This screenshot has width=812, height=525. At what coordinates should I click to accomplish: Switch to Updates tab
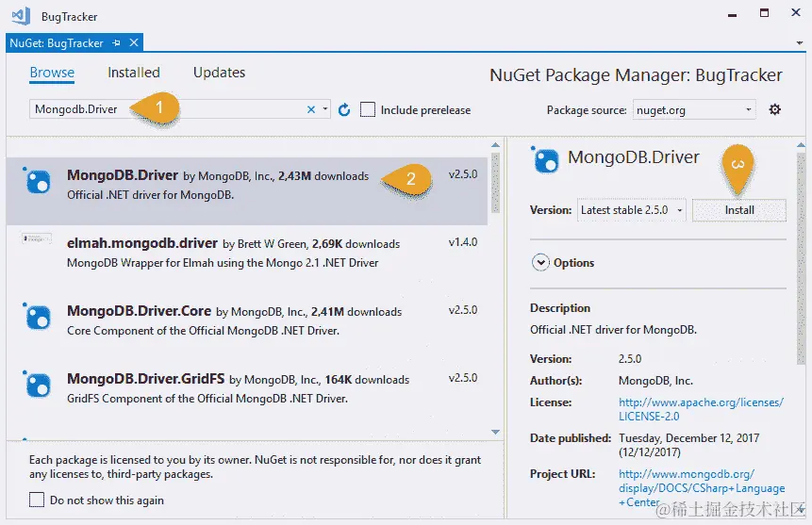point(219,73)
